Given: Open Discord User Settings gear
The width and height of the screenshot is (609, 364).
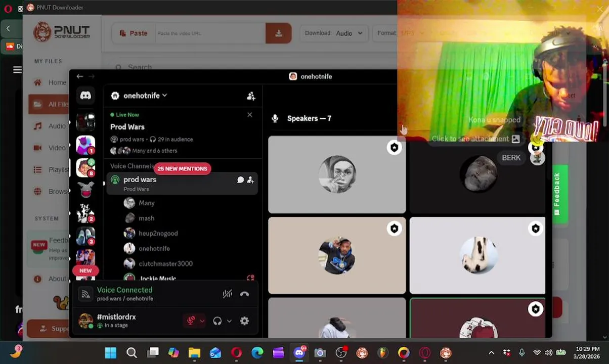Looking at the screenshot, I should coord(244,321).
